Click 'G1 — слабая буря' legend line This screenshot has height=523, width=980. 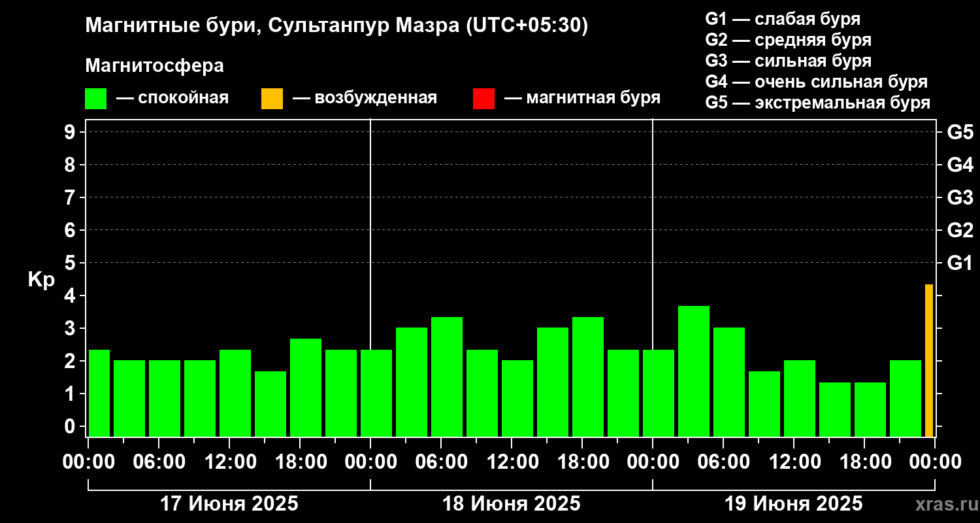click(783, 19)
